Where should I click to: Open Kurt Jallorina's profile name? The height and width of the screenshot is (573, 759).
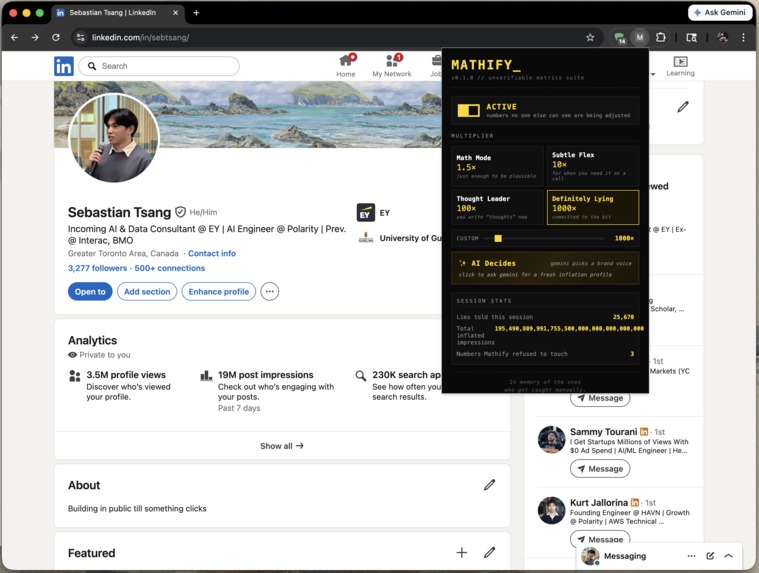[599, 502]
